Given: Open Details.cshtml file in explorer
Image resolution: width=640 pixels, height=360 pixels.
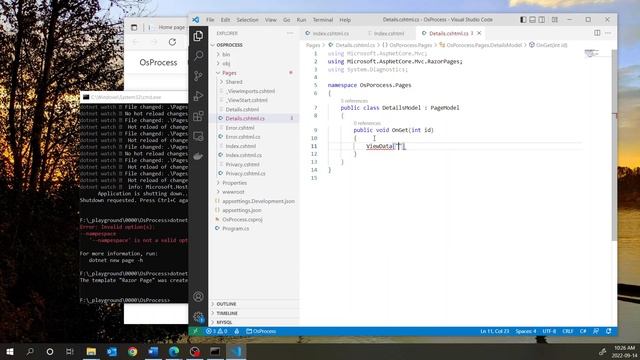Looking at the screenshot, I should (x=254, y=109).
